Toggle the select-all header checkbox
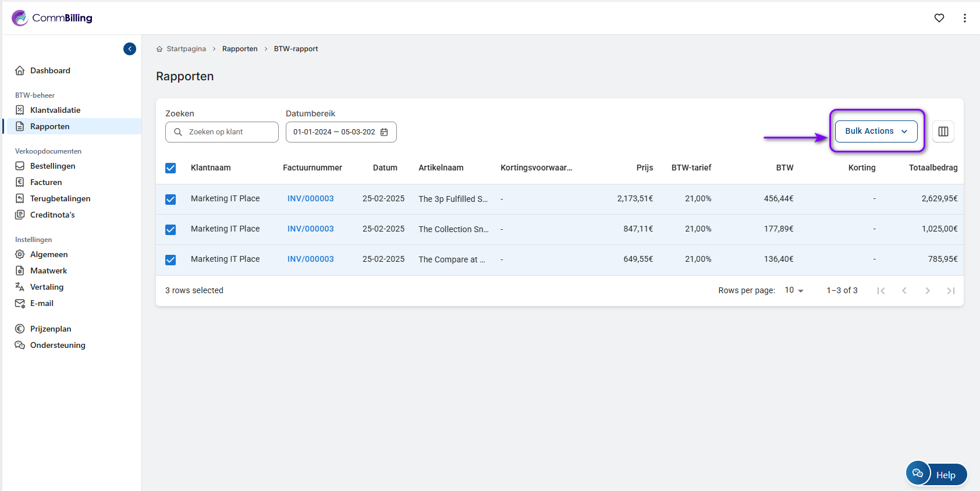Screen dimensions: 980x491 click(171, 168)
